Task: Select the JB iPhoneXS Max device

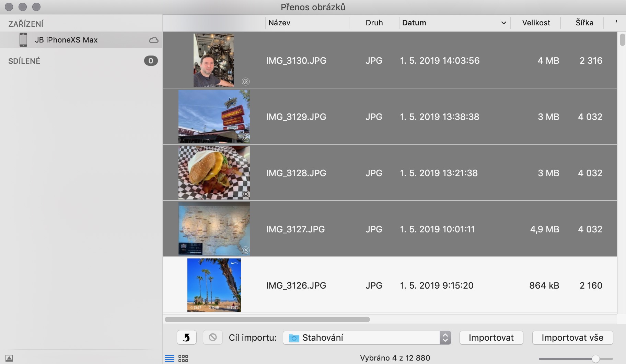Action: [66, 40]
